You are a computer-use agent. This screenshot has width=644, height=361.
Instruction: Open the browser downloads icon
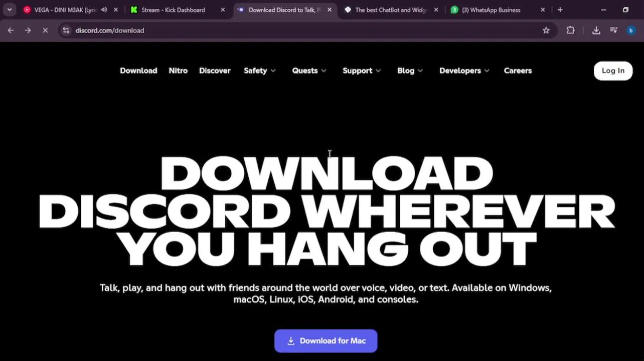click(x=596, y=31)
